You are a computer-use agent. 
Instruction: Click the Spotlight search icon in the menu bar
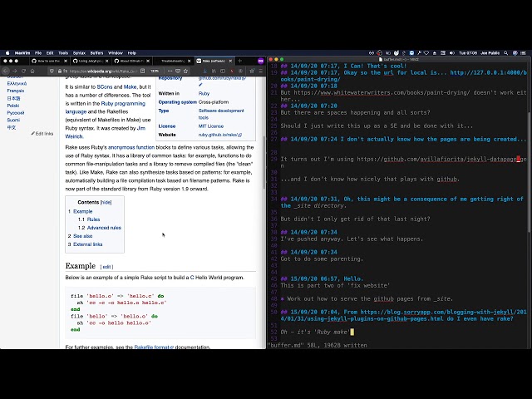506,53
